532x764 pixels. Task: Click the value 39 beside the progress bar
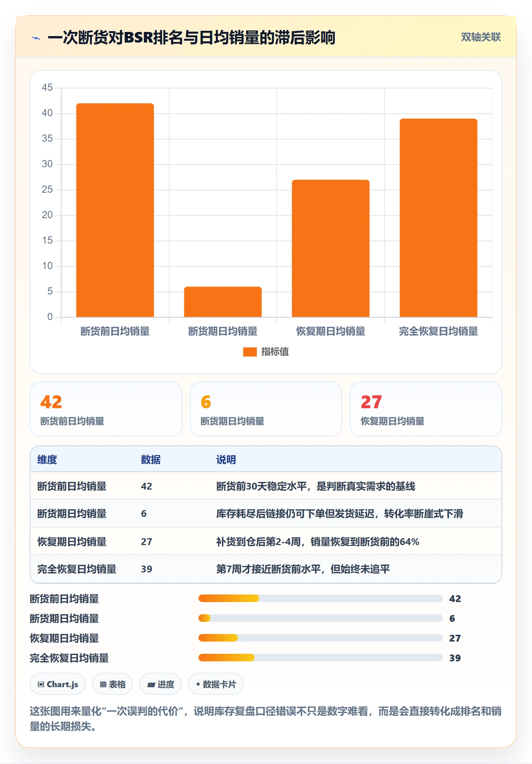[x=455, y=658]
